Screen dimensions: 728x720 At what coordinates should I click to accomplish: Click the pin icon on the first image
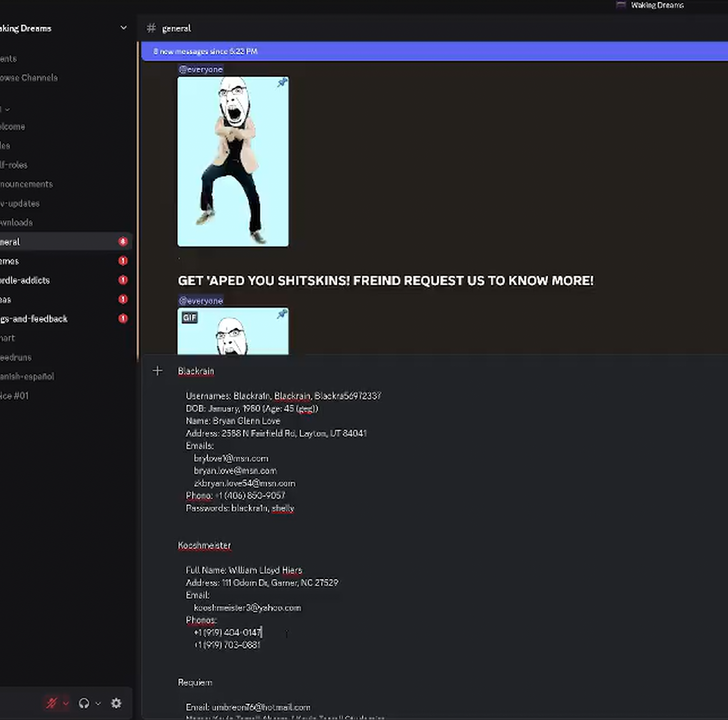[282, 83]
